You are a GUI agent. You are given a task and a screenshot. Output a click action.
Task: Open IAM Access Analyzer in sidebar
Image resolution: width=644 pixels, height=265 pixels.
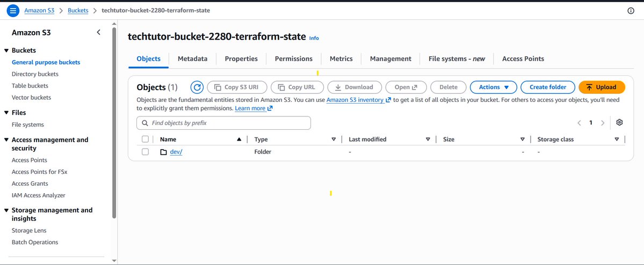tap(39, 195)
